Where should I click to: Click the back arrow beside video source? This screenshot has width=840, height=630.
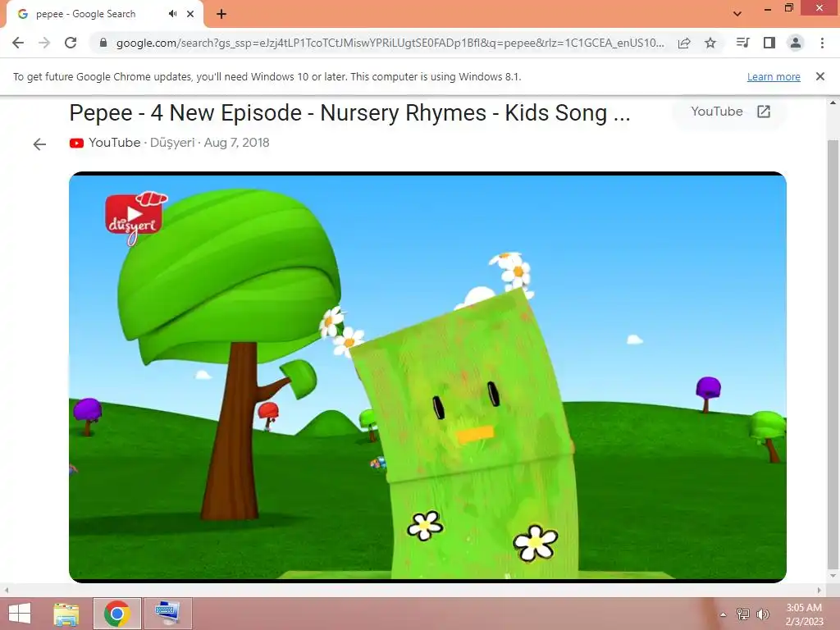(x=39, y=144)
